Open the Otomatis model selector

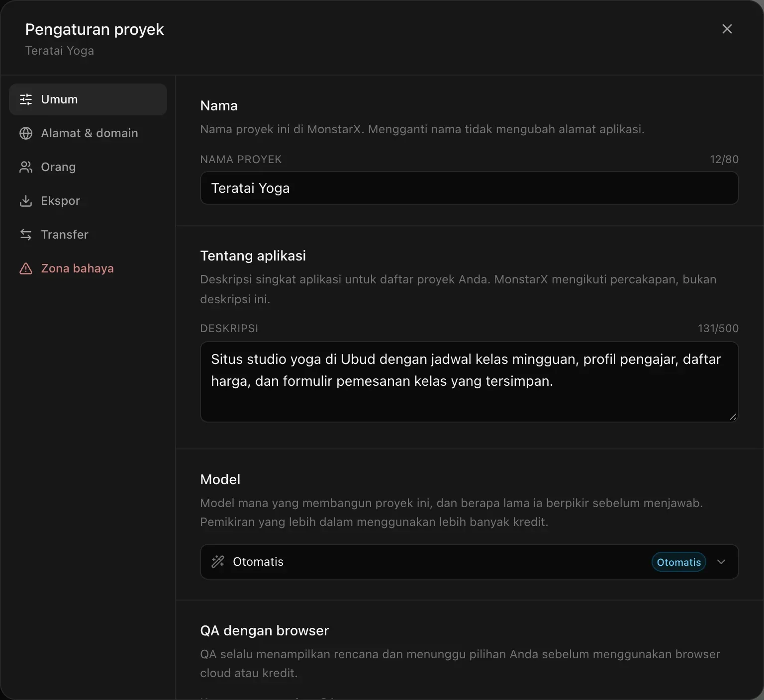(x=469, y=562)
